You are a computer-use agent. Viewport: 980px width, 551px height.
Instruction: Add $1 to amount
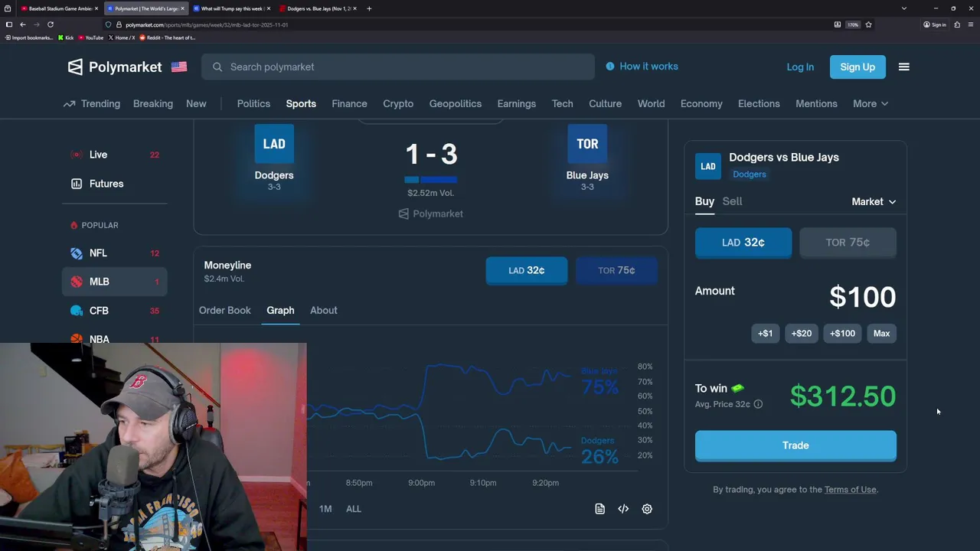[765, 333]
